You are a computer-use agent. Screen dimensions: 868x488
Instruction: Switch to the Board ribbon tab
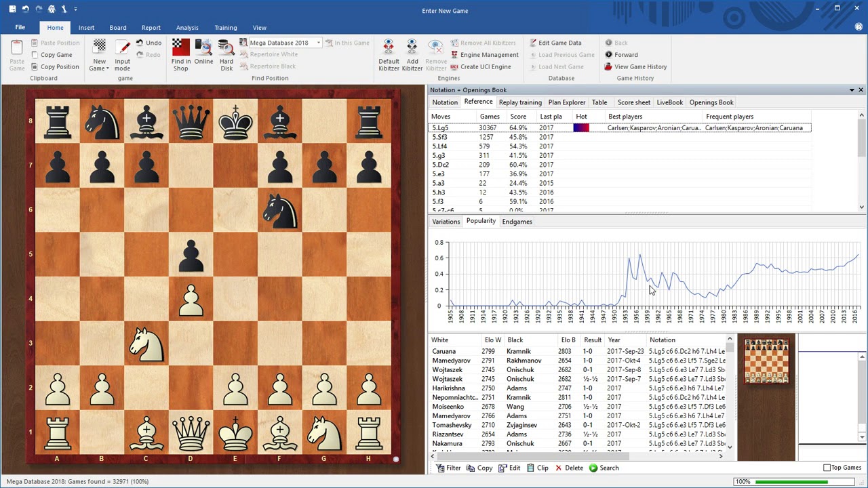(x=118, y=28)
